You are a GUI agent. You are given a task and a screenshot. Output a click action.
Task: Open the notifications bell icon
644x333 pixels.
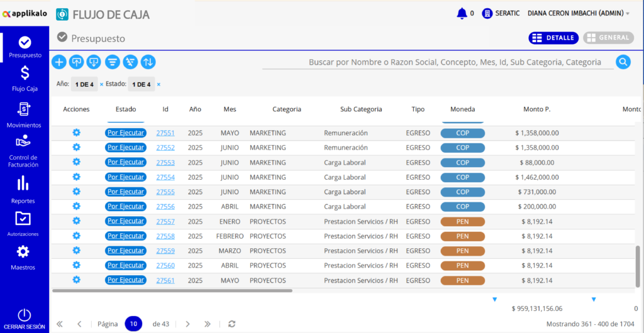click(x=462, y=14)
